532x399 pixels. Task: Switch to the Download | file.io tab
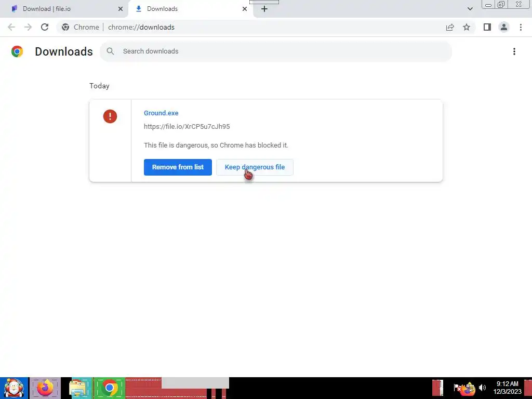point(64,9)
